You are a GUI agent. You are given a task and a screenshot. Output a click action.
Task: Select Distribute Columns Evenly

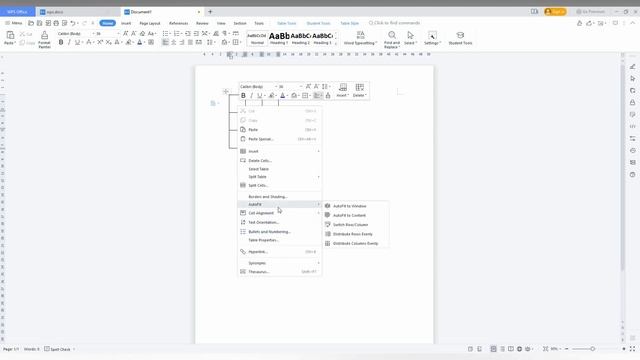[x=356, y=244]
